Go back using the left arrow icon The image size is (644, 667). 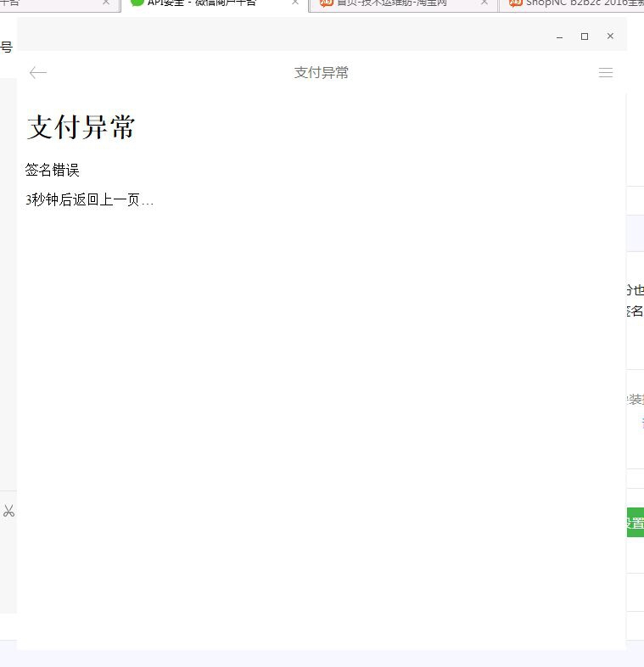[38, 73]
